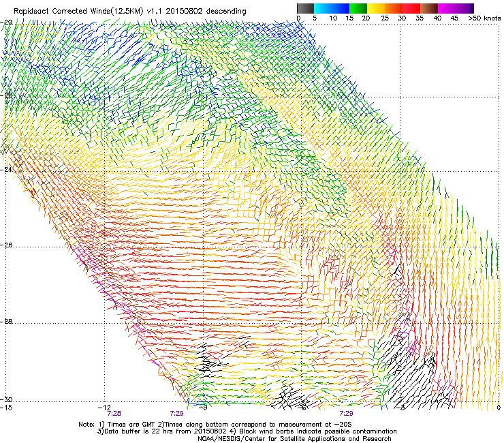Click the red 30-35 knots legend swatch

point(411,8)
